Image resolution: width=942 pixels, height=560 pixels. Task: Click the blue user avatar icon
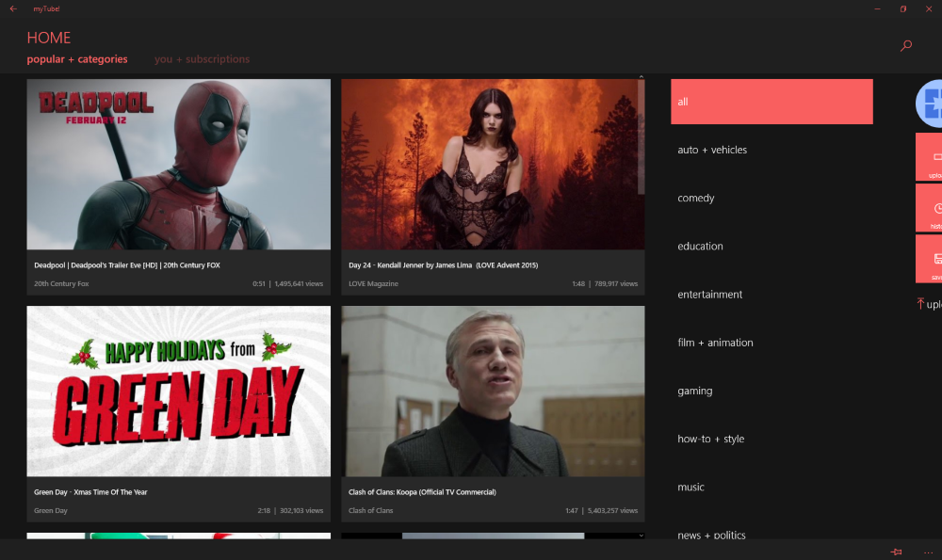(x=929, y=104)
